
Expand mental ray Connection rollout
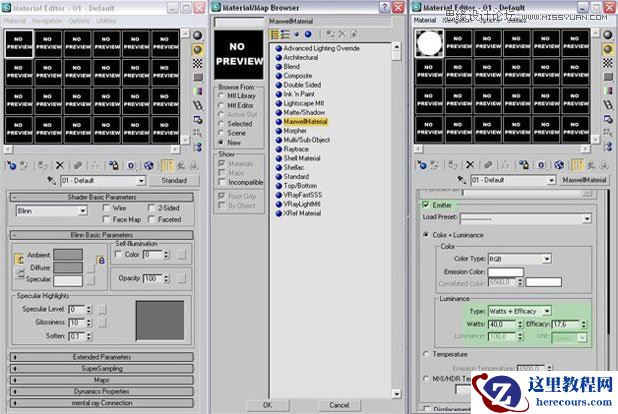[102, 403]
